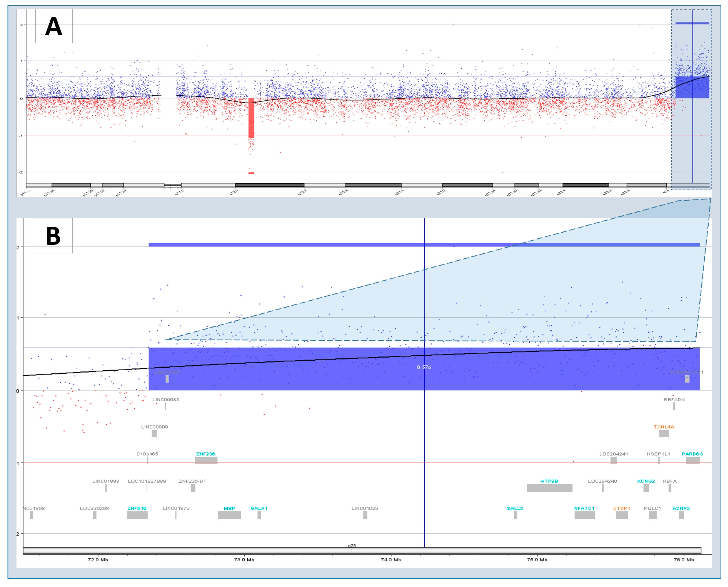Click the ADNP2 gene label
The width and height of the screenshot is (728, 587).
pos(681,508)
